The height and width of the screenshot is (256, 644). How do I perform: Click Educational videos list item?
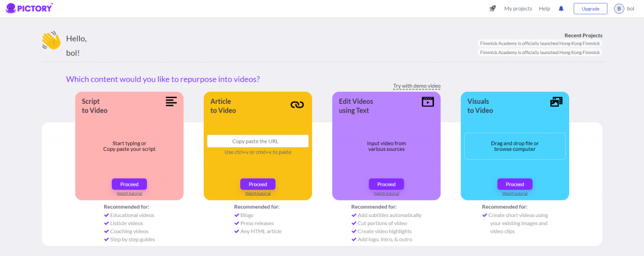click(x=129, y=215)
